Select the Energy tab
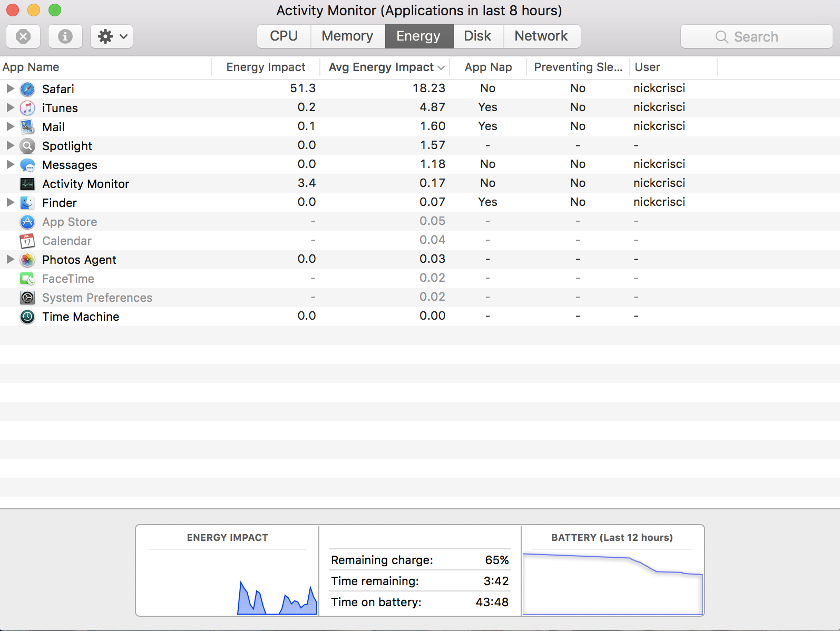This screenshot has width=840, height=631. pyautogui.click(x=419, y=36)
